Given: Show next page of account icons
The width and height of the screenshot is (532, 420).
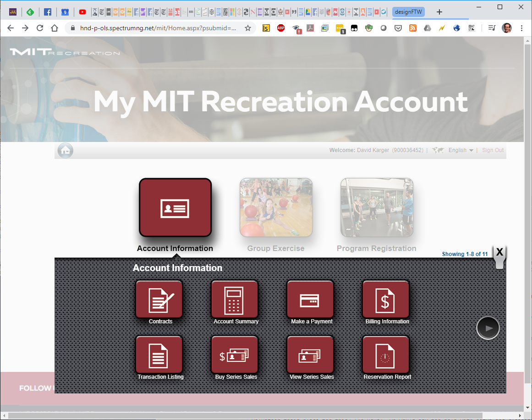Looking at the screenshot, I should (x=488, y=328).
